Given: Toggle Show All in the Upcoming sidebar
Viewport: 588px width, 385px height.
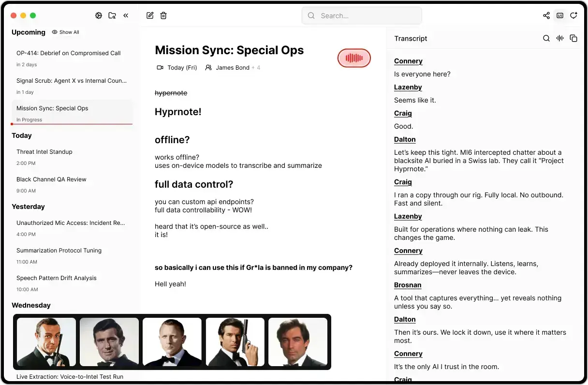Looking at the screenshot, I should [x=66, y=32].
